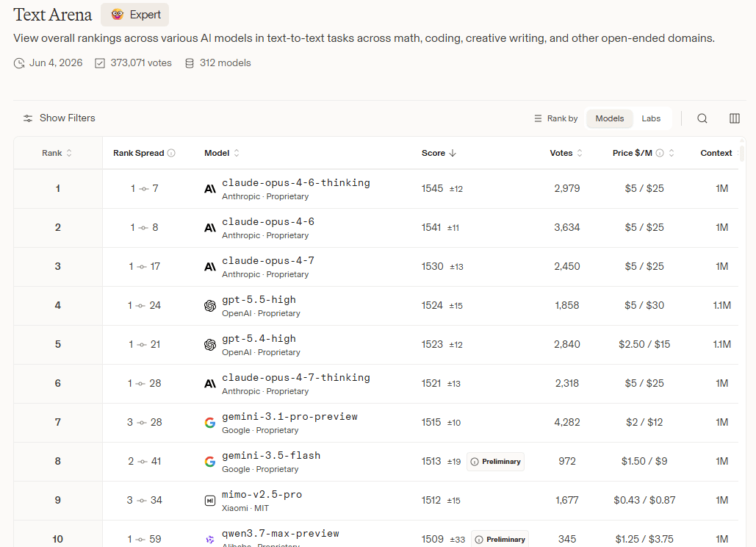Click Show Filters button
The image size is (756, 547).
[60, 118]
